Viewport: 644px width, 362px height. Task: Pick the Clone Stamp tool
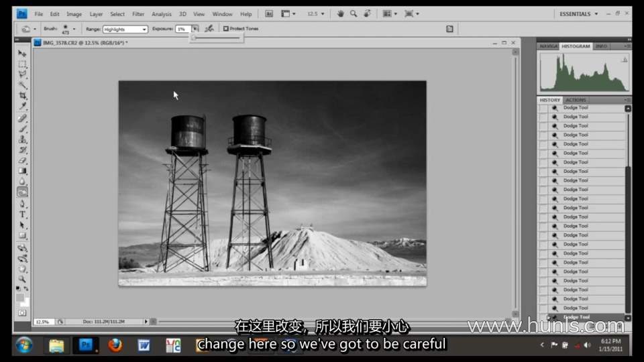click(23, 139)
